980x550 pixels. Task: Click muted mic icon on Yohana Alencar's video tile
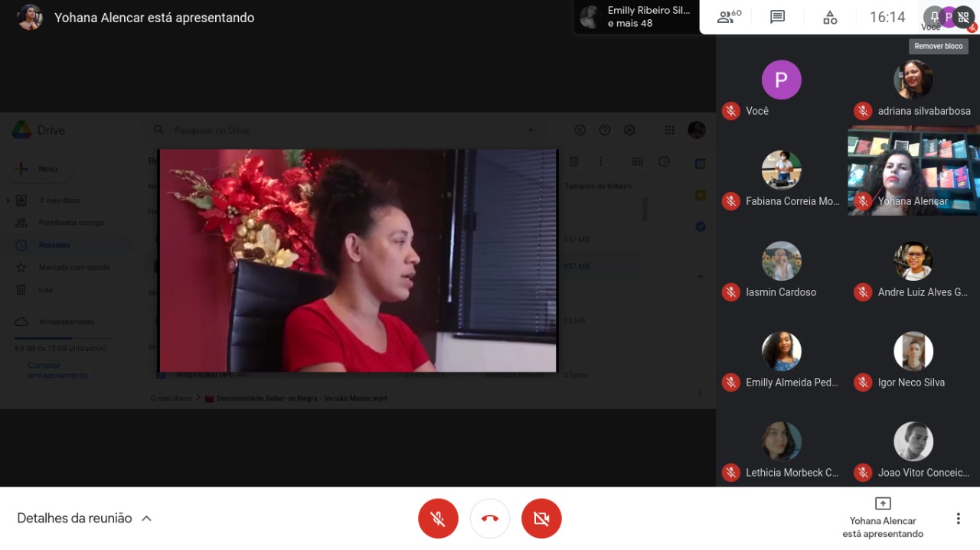coord(863,201)
